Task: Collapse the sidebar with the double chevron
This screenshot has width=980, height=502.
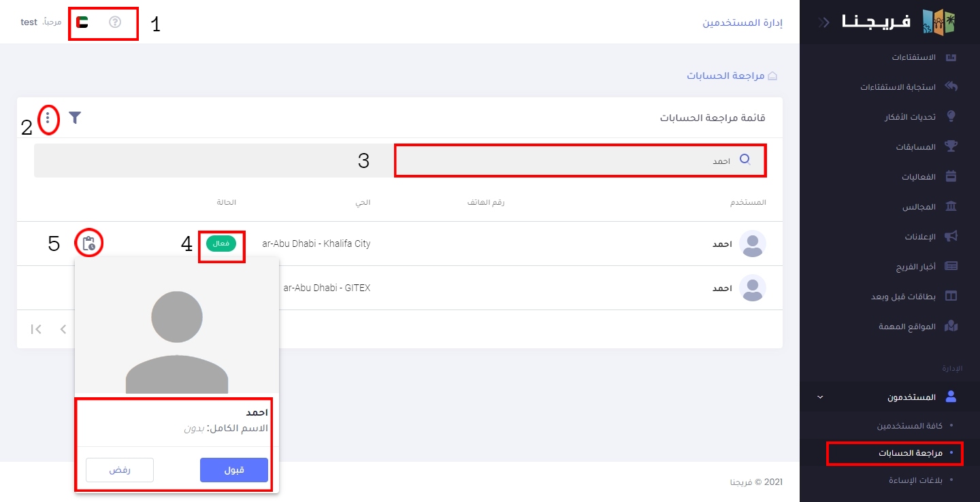Action: pos(824,22)
